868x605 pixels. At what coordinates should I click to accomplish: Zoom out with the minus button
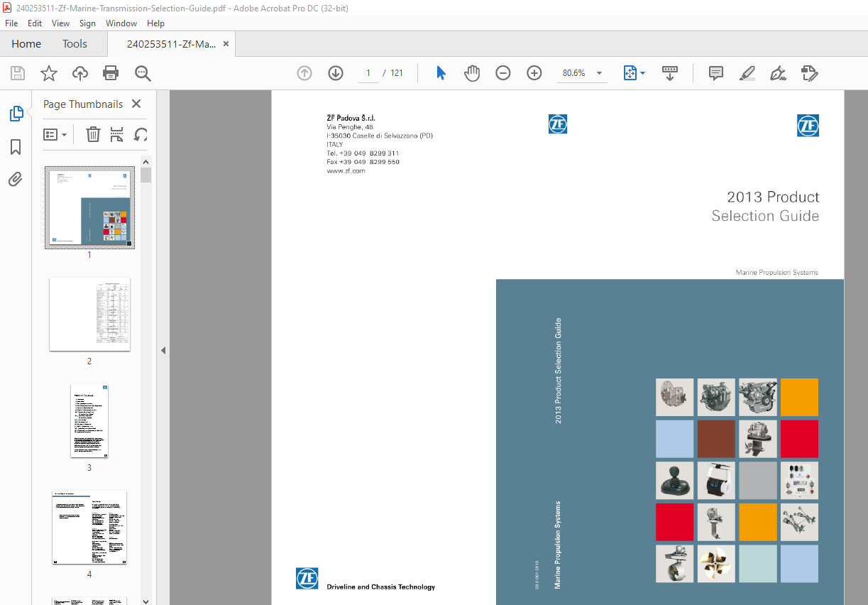coord(503,73)
